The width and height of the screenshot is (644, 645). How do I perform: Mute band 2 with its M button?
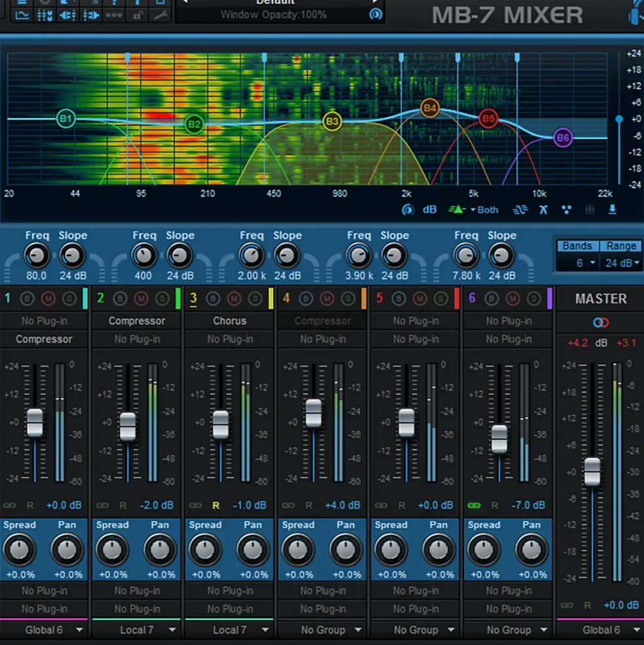pyautogui.click(x=141, y=298)
